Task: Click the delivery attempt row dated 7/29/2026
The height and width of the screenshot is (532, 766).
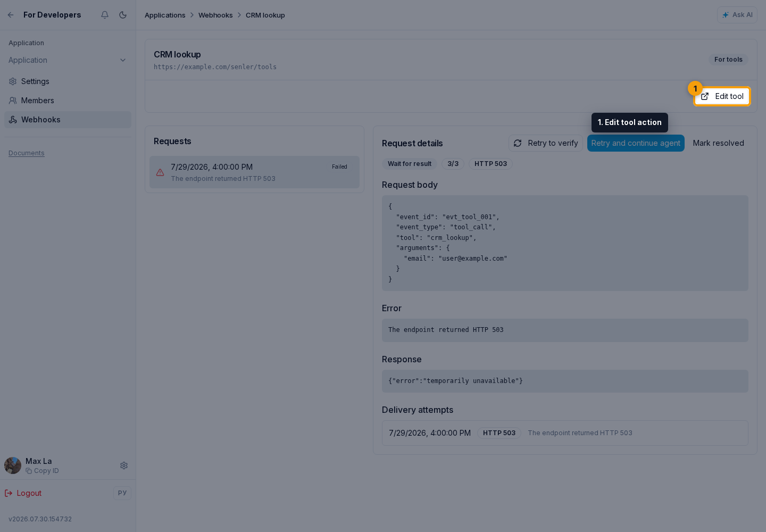Action: (x=565, y=433)
